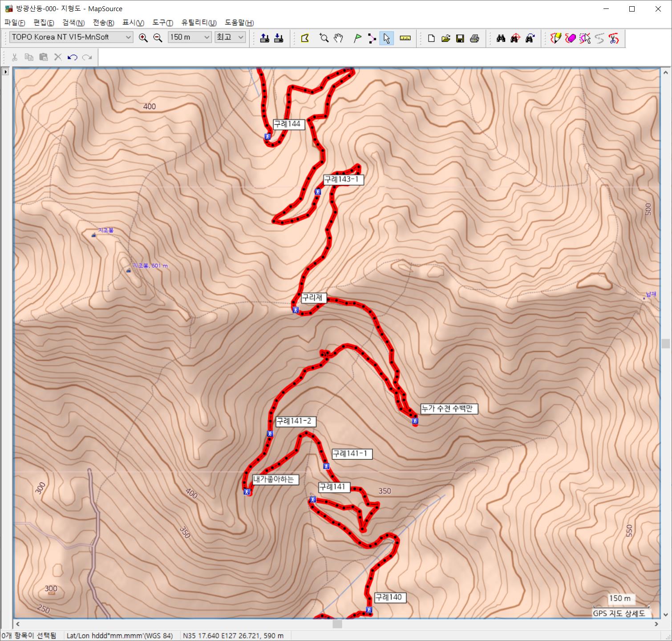Open the 전송(R) menu
This screenshot has height=641, width=672.
point(103,23)
